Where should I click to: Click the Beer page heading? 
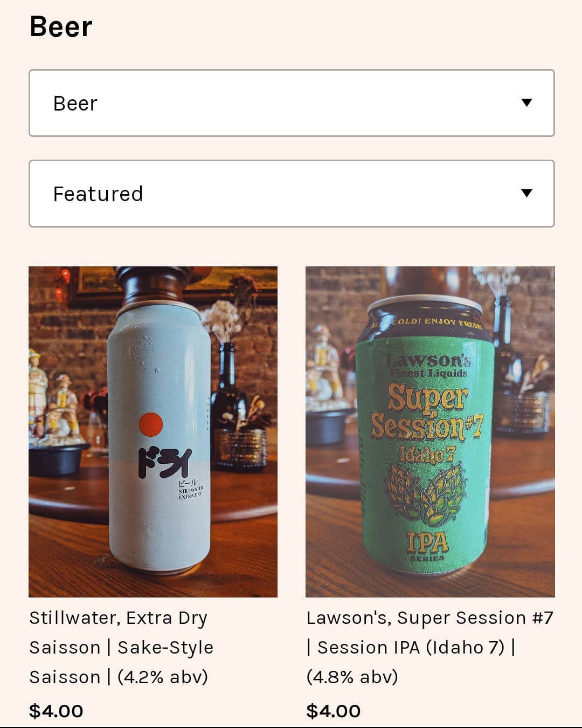(x=61, y=26)
